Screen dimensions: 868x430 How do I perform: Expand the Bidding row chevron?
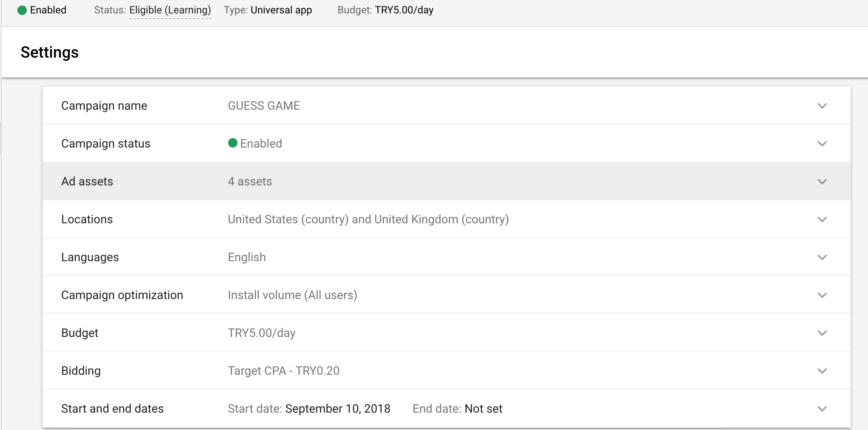(x=822, y=371)
